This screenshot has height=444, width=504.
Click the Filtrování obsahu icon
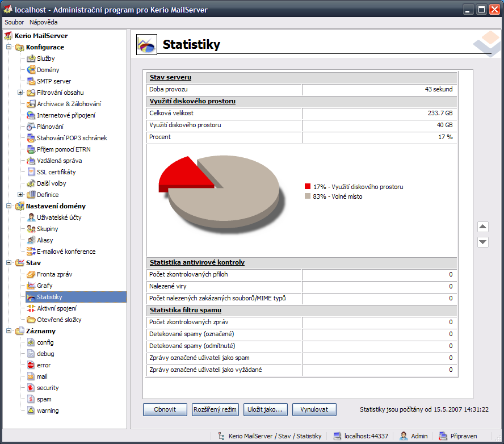click(31, 93)
